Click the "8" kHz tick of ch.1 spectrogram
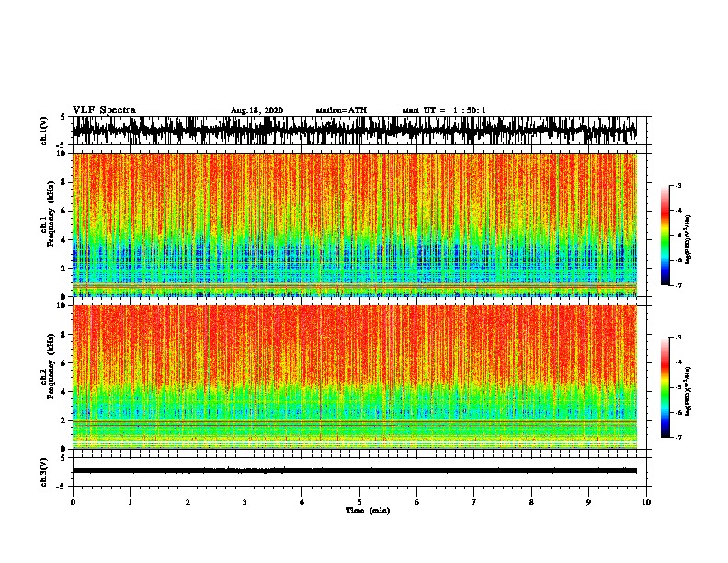 point(64,182)
